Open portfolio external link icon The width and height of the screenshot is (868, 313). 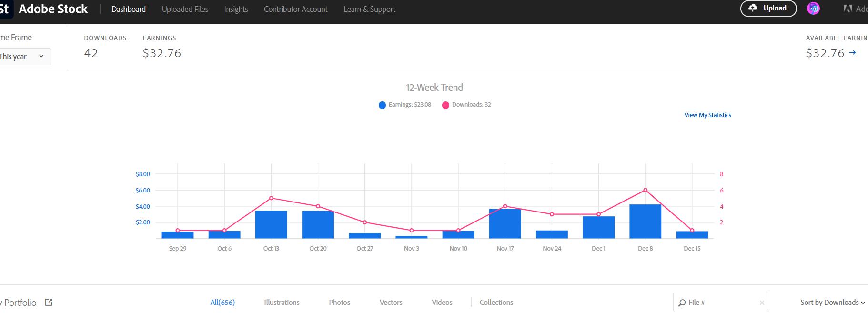pos(49,302)
